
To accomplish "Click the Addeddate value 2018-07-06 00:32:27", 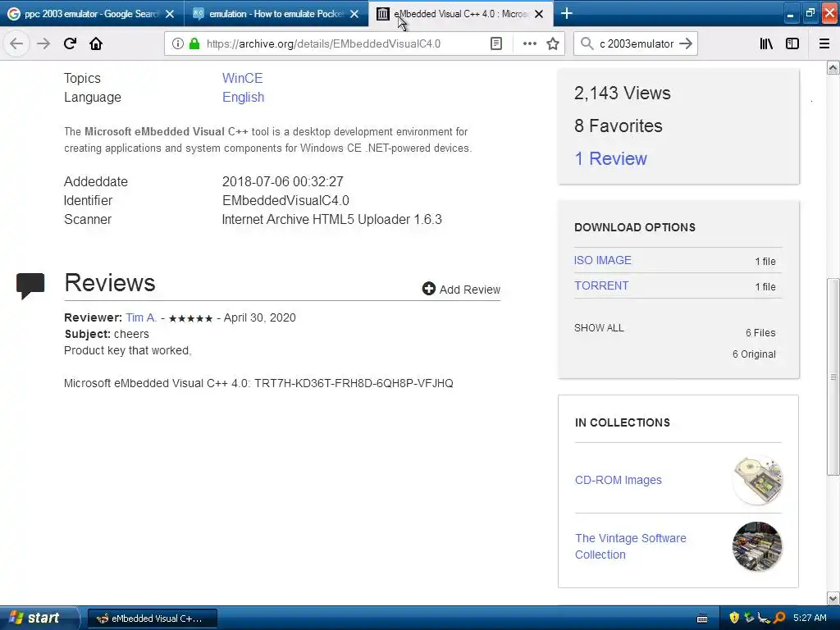I will [x=283, y=181].
